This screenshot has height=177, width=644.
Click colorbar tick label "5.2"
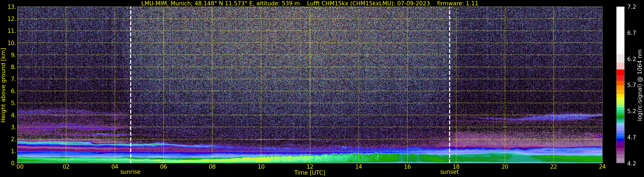pyautogui.click(x=632, y=111)
